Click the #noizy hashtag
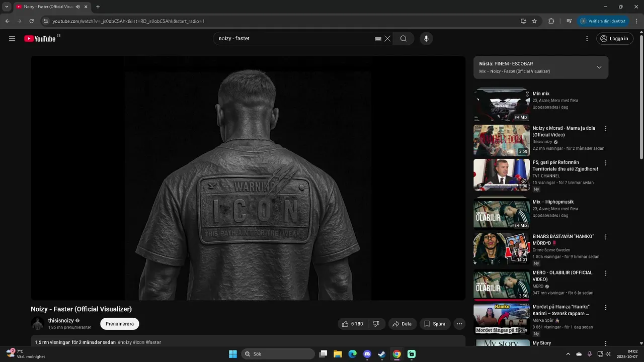Viewport: 644px width, 362px height. 125,342
